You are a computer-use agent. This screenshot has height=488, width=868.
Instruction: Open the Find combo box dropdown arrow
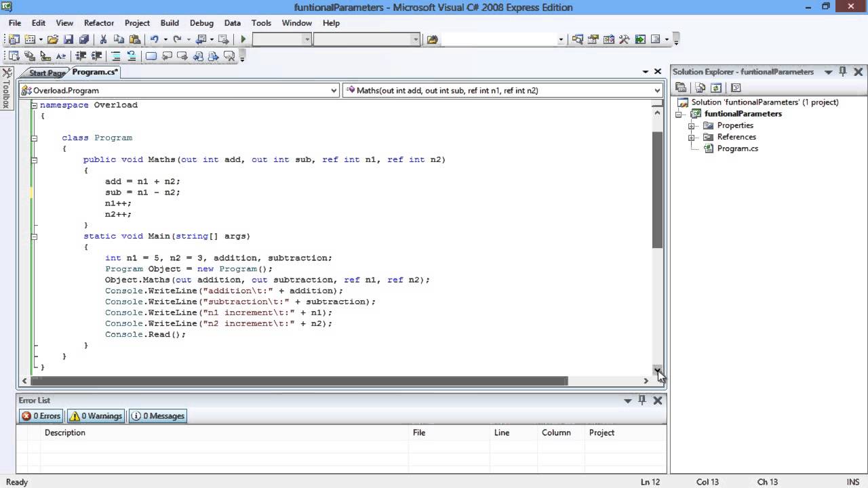[561, 39]
